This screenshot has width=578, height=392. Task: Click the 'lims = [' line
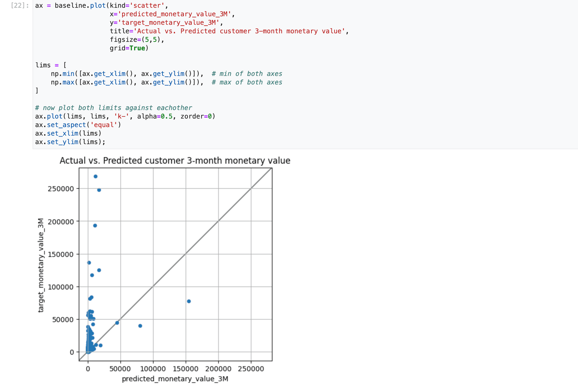pyautogui.click(x=51, y=65)
